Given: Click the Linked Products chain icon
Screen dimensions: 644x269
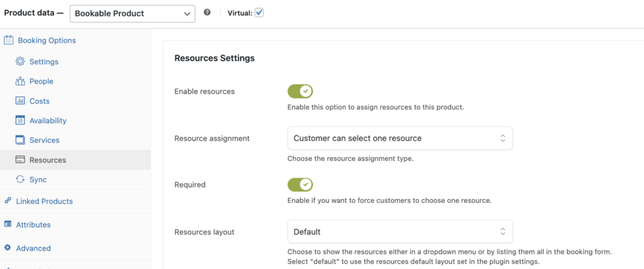Looking at the screenshot, I should click(8, 201).
